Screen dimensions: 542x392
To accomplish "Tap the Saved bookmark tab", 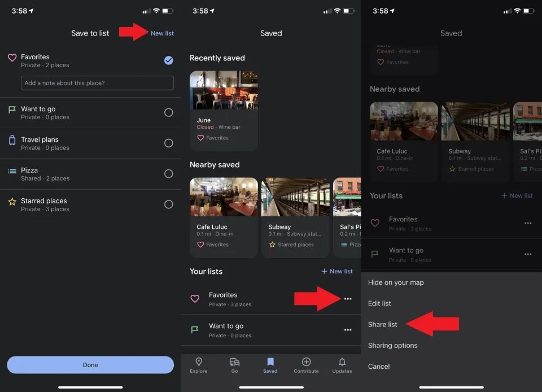I will coord(270,363).
